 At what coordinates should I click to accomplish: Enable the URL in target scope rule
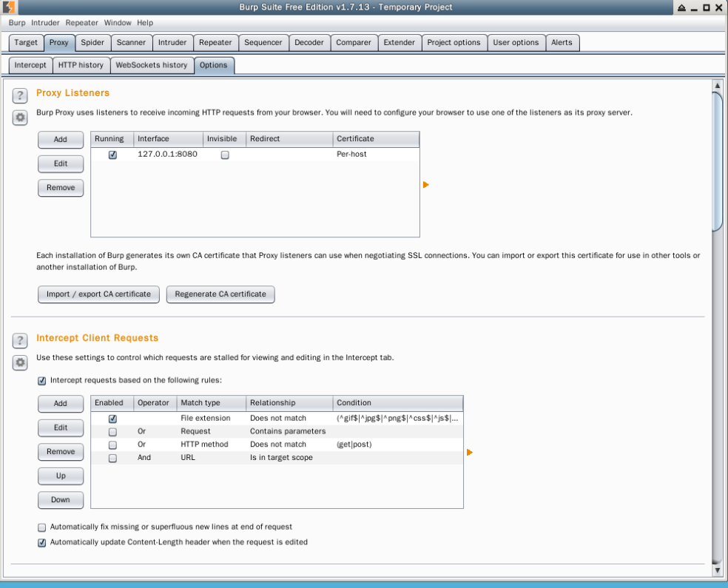112,458
